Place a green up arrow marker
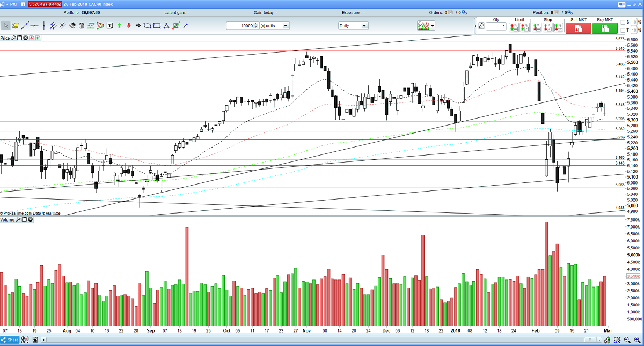 click(119, 26)
